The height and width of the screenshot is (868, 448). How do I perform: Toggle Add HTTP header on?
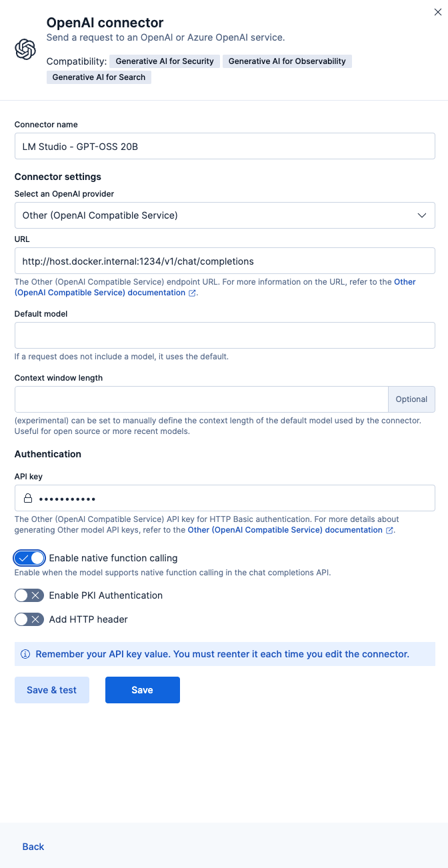(x=29, y=619)
